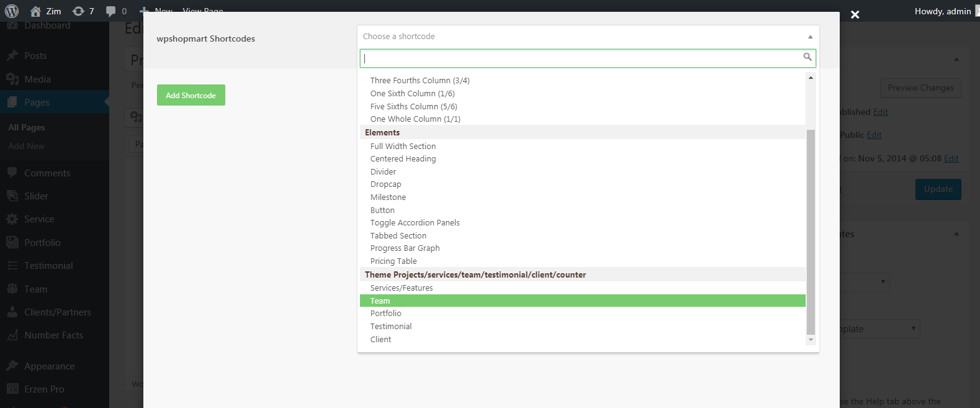980x408 pixels.
Task: Click the Testimonial list icon in sidebar
Action: tap(12, 265)
